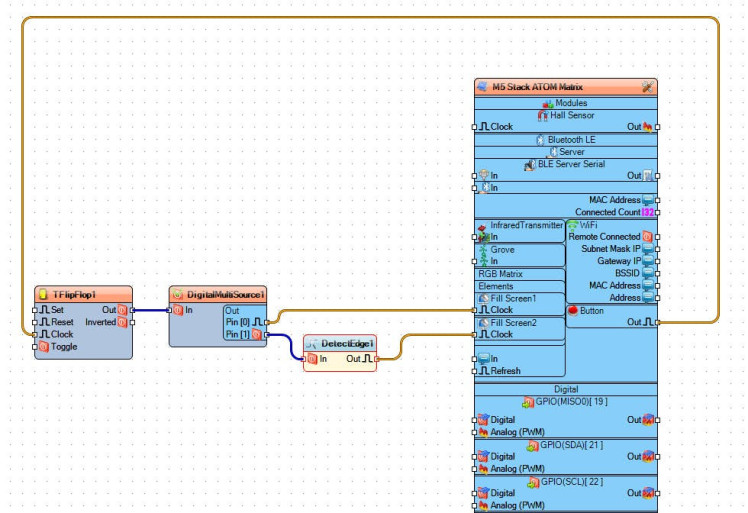
Task: Click the DetectEdge1 component icon
Action: pos(313,343)
